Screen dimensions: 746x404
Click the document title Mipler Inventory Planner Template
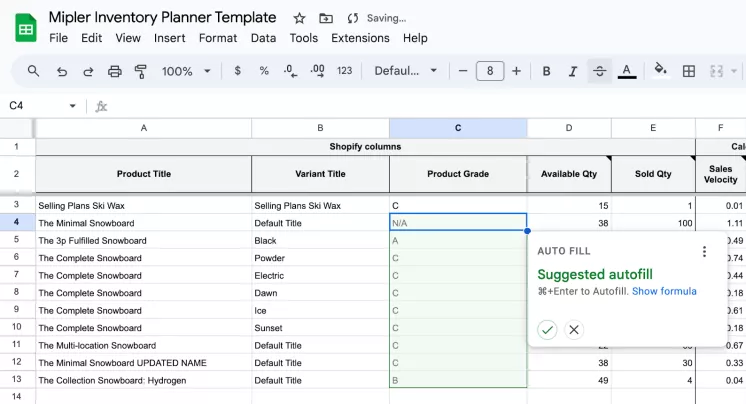tap(162, 18)
